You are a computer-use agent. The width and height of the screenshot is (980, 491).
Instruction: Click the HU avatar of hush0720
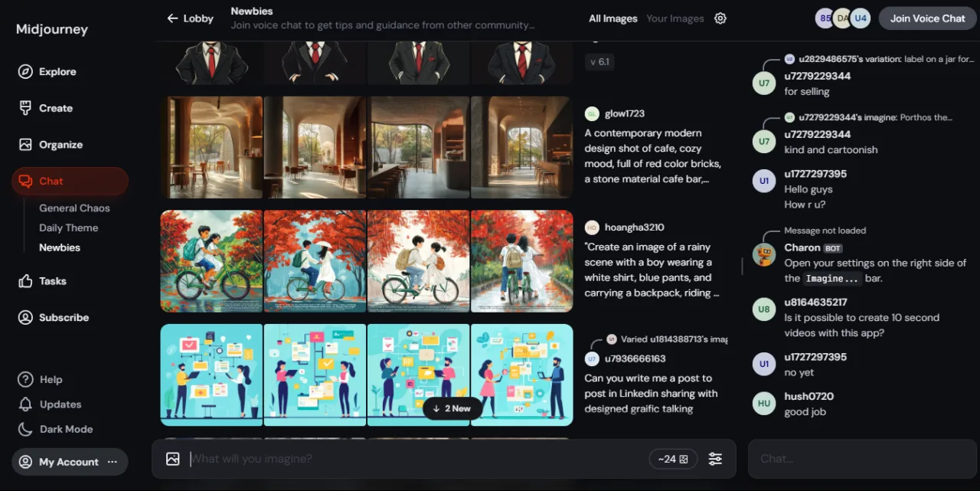[x=763, y=403]
